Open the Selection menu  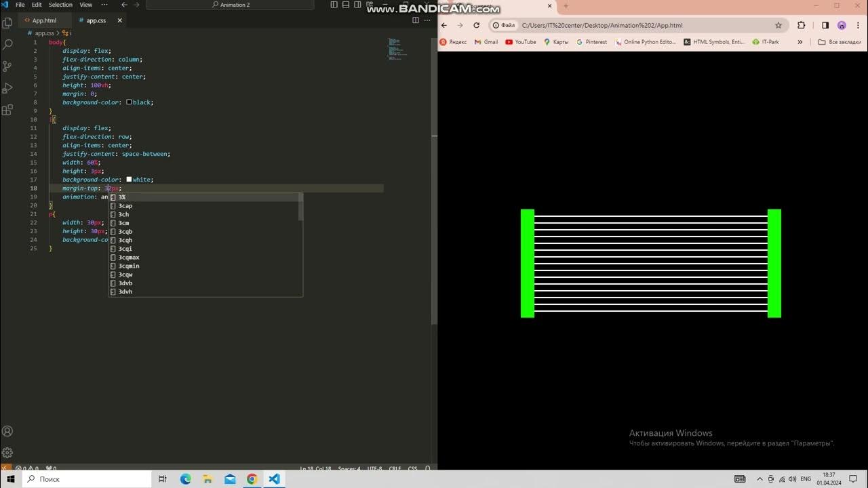click(x=60, y=5)
